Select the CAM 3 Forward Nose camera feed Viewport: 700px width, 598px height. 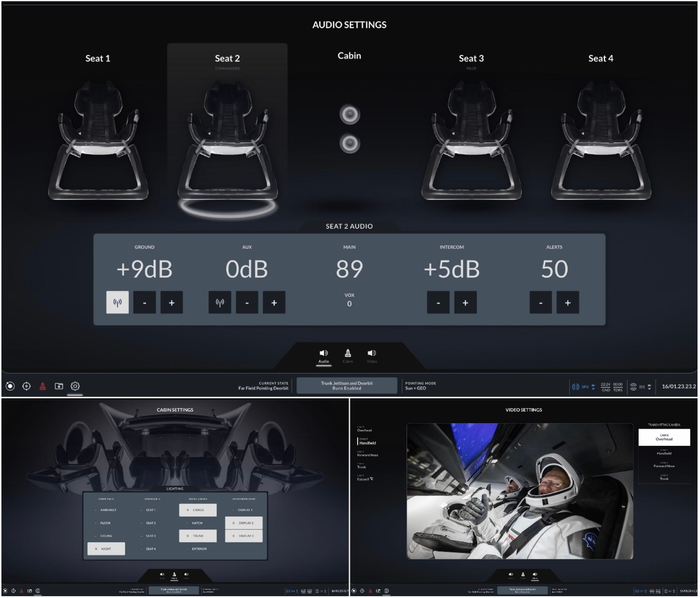click(x=369, y=455)
